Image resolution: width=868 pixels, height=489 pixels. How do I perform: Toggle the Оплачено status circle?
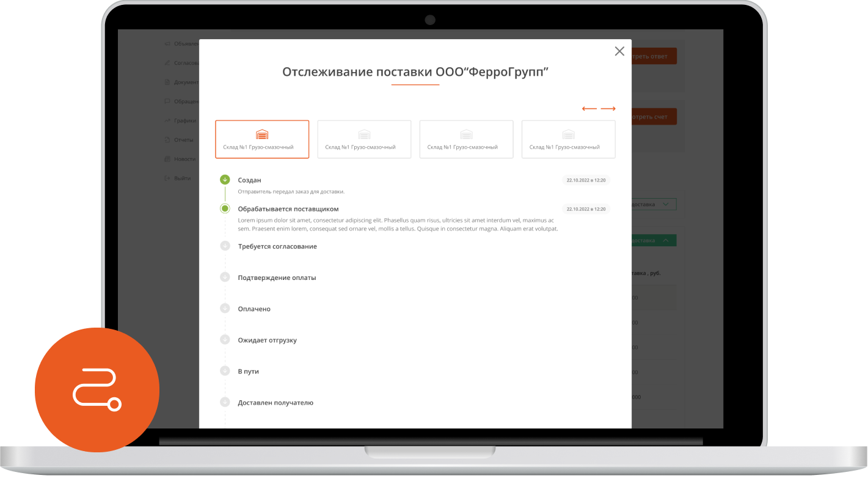pos(225,308)
